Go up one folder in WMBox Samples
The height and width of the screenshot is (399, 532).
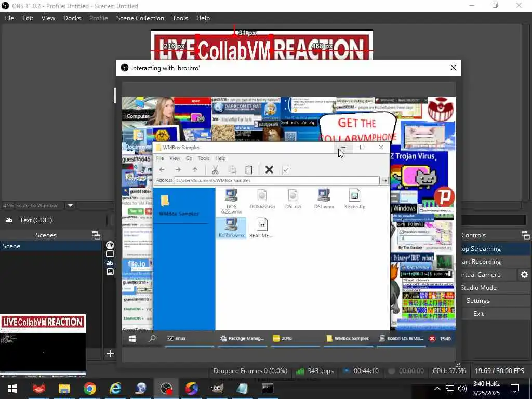coord(195,170)
